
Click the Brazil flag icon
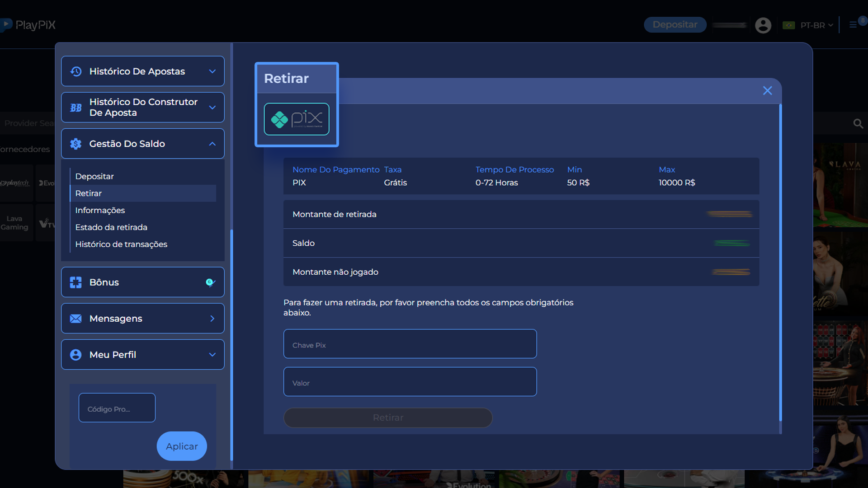pyautogui.click(x=789, y=25)
